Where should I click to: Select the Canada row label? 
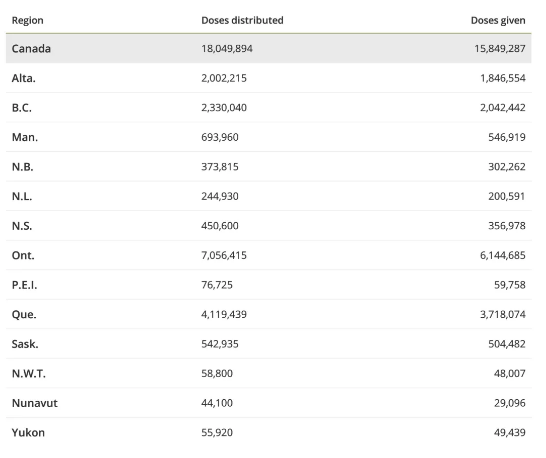[x=31, y=48]
